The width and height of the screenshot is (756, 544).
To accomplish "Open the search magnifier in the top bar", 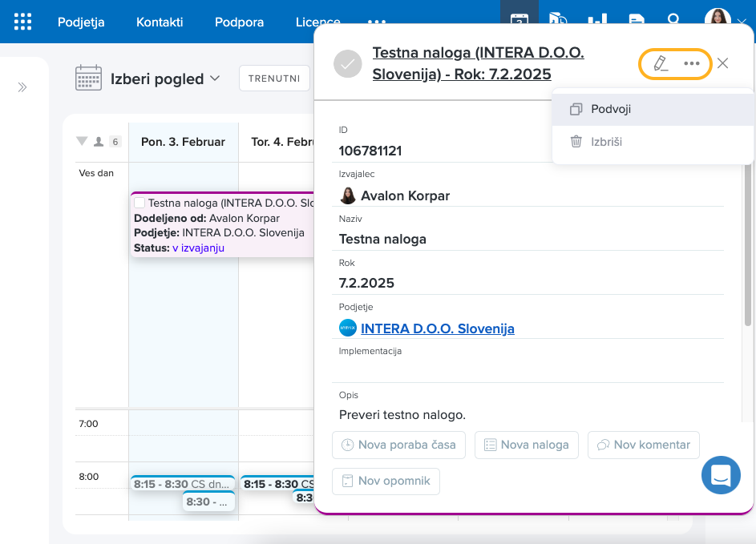I will click(x=674, y=20).
